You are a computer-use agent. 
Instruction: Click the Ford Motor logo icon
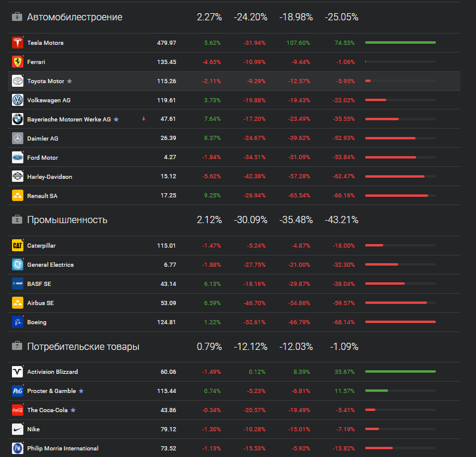(17, 158)
